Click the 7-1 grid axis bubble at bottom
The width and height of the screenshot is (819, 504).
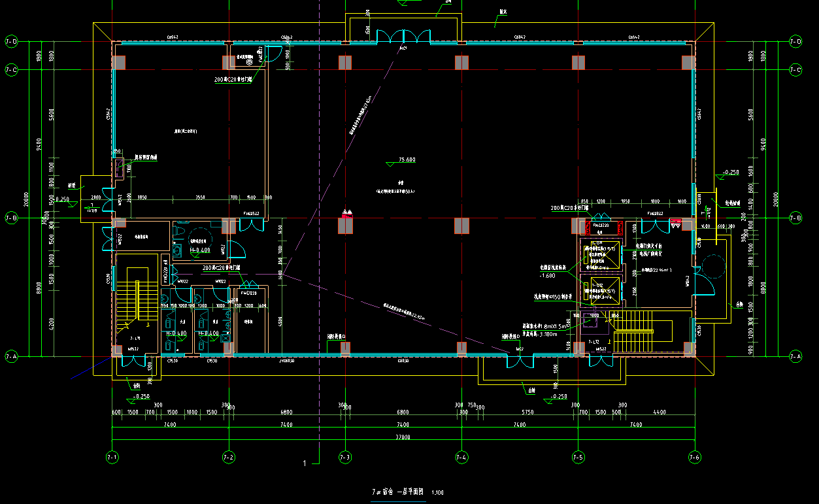(x=112, y=456)
